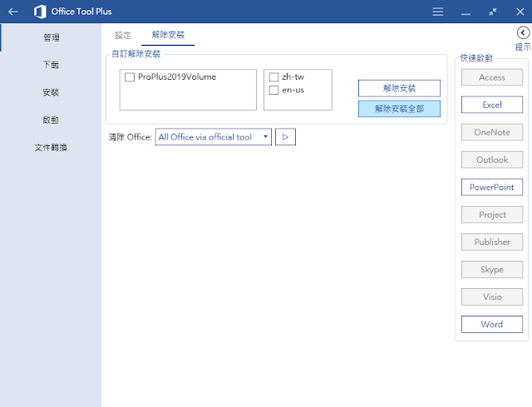This screenshot has height=407, width=532.
Task: Click the compact window mode icon
Action: pos(493,12)
